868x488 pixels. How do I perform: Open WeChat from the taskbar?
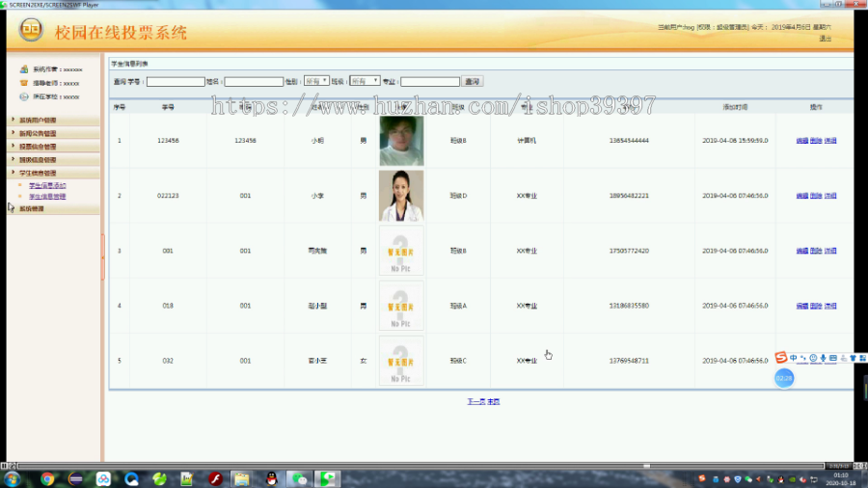[299, 478]
